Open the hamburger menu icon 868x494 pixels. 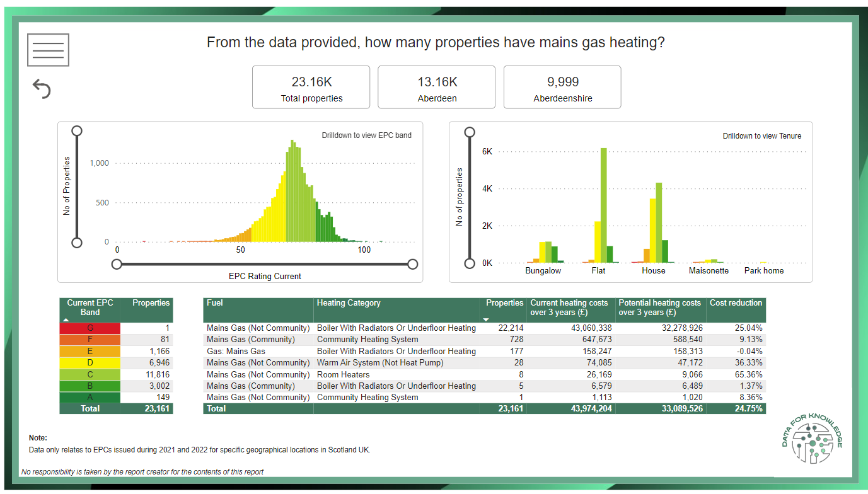[x=49, y=50]
